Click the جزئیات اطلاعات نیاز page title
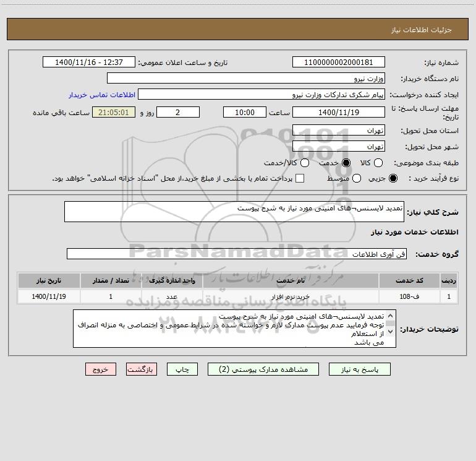The height and width of the screenshot is (461, 476). [x=422, y=30]
